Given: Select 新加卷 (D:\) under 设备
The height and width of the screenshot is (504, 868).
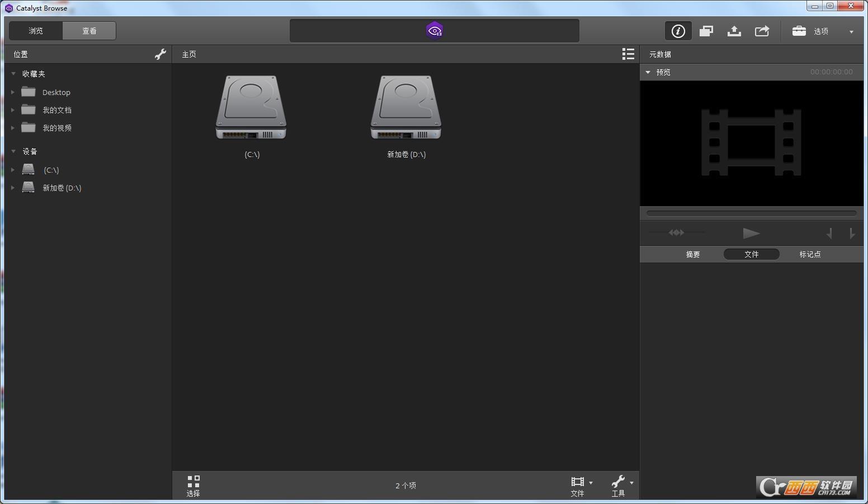Looking at the screenshot, I should click(x=62, y=188).
